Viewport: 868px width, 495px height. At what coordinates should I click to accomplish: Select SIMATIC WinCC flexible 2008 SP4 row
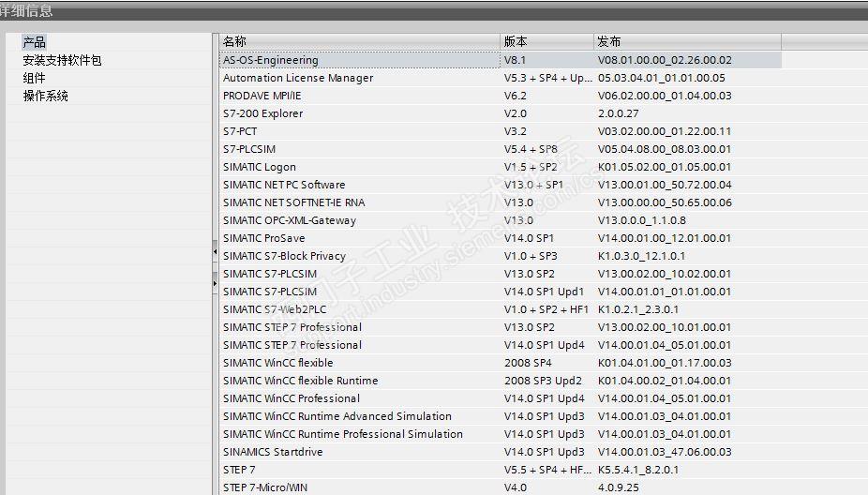point(501,363)
